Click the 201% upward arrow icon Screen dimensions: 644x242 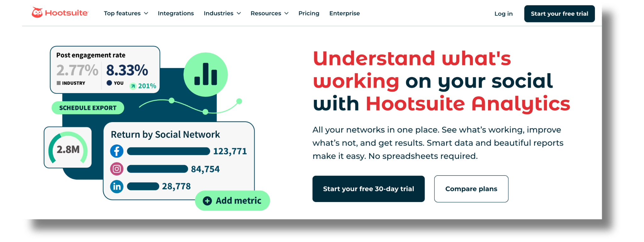tap(133, 86)
